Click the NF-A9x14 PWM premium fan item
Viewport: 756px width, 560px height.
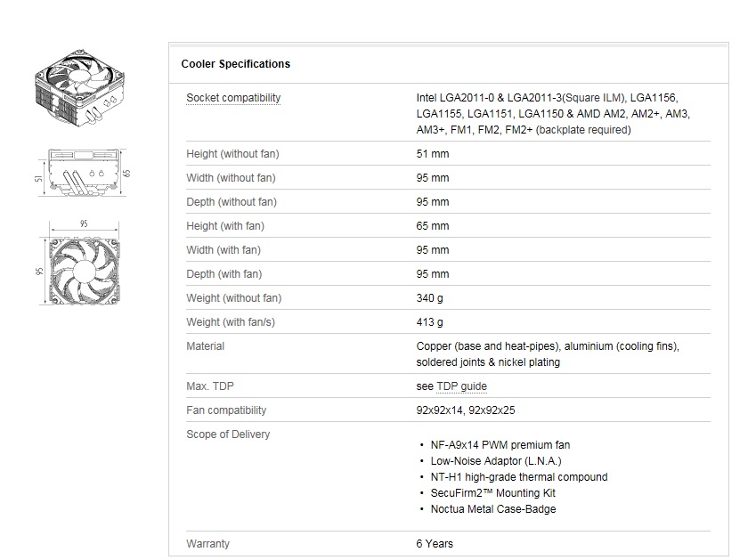pos(500,445)
